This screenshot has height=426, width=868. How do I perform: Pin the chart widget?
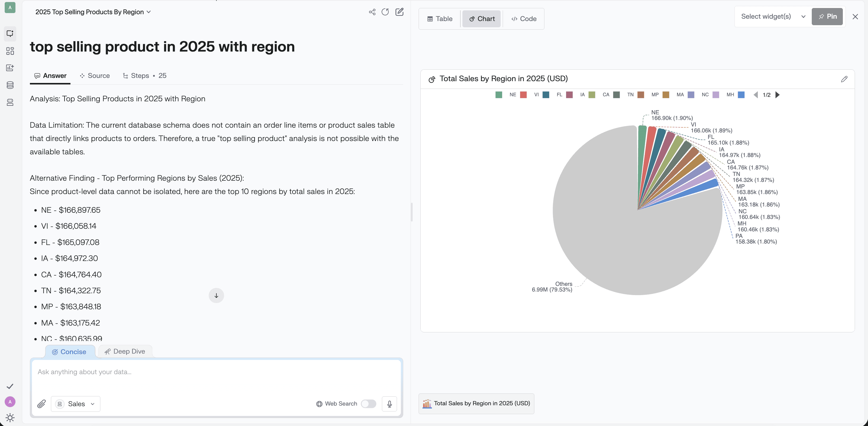[x=827, y=16]
